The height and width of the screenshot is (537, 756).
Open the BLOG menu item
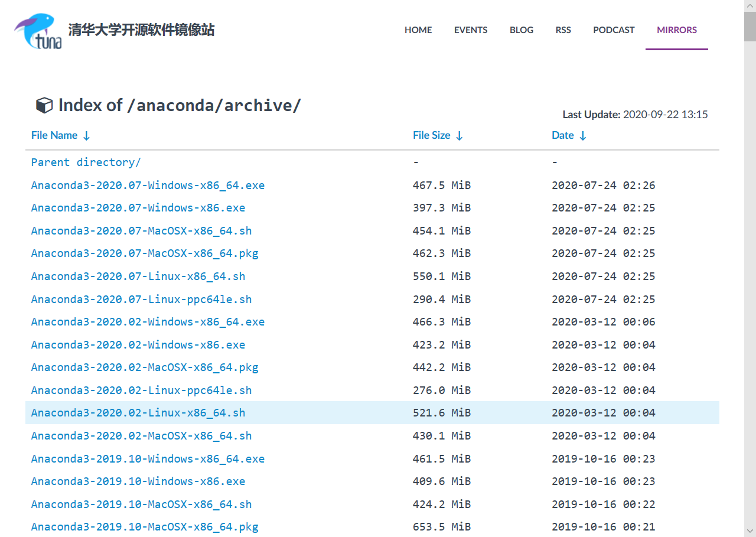pyautogui.click(x=522, y=30)
